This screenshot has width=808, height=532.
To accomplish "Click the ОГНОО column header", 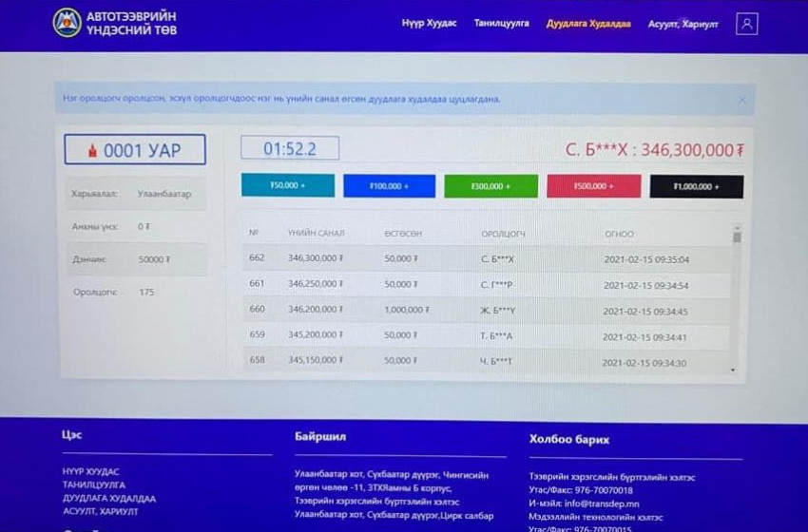I will coord(619,235).
